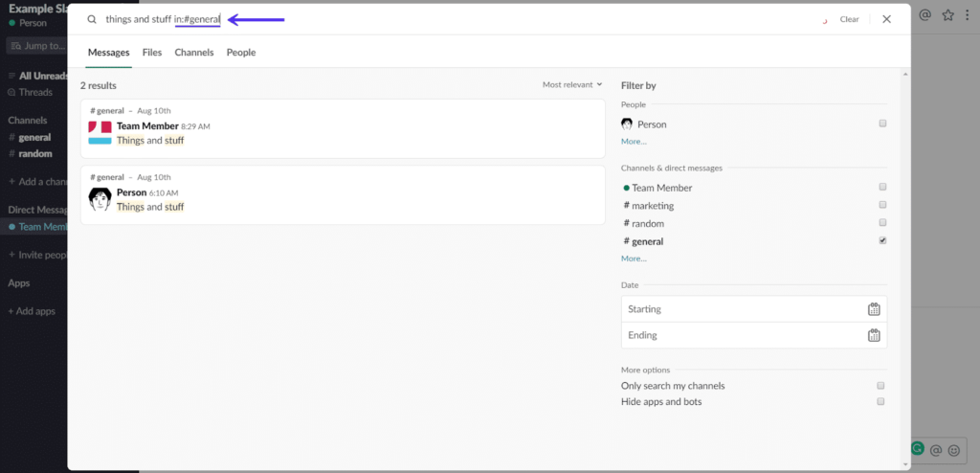Uncheck the #general channel filter
Viewport: 980px width, 473px height.
882,241
